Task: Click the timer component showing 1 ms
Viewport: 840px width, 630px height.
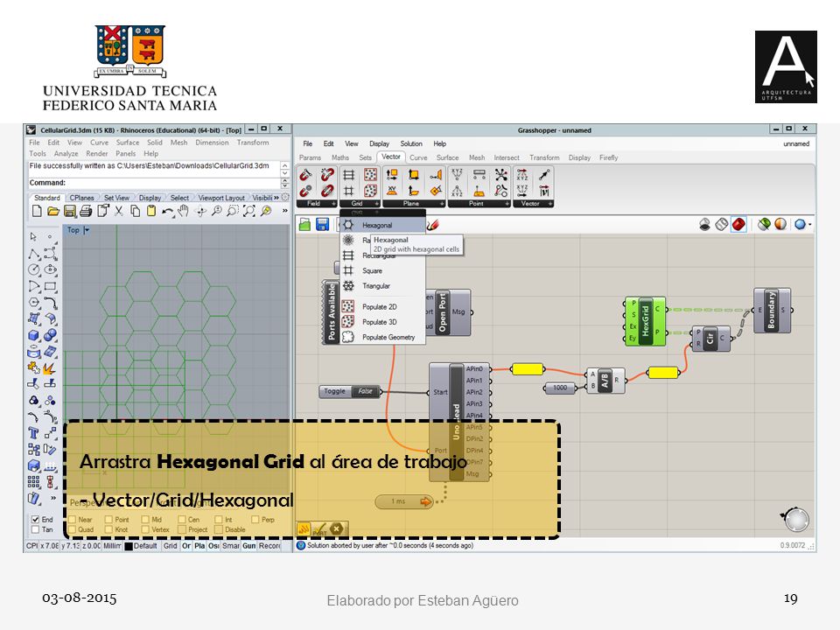Action: (x=404, y=502)
